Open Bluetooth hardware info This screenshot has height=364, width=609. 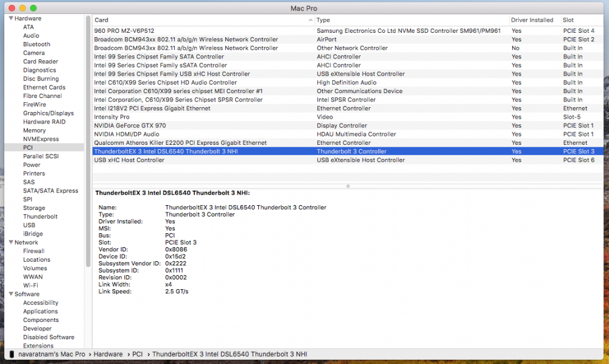(x=37, y=44)
